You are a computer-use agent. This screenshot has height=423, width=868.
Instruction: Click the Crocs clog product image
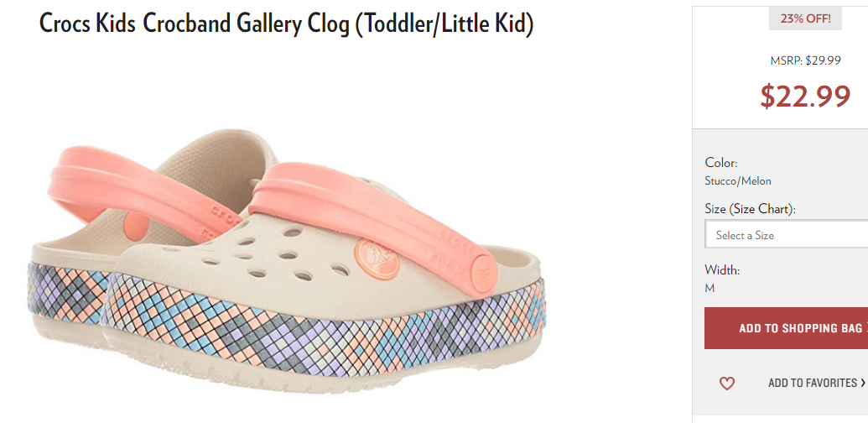288,259
